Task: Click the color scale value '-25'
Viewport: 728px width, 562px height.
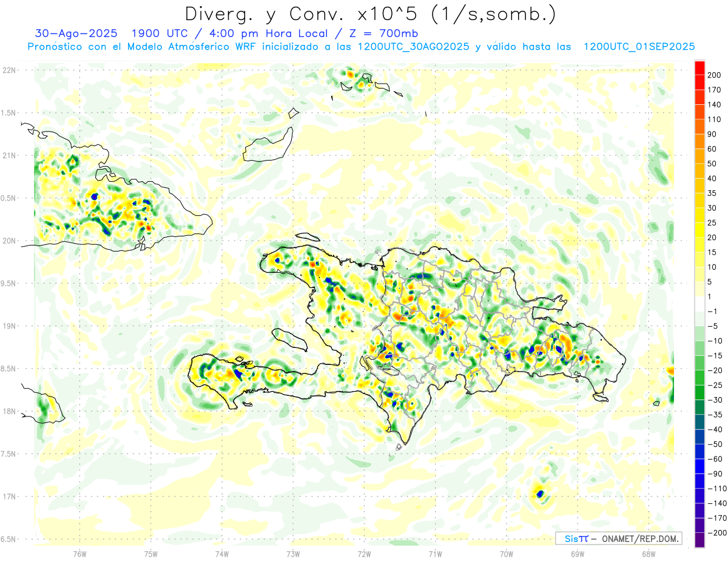Action: click(716, 385)
